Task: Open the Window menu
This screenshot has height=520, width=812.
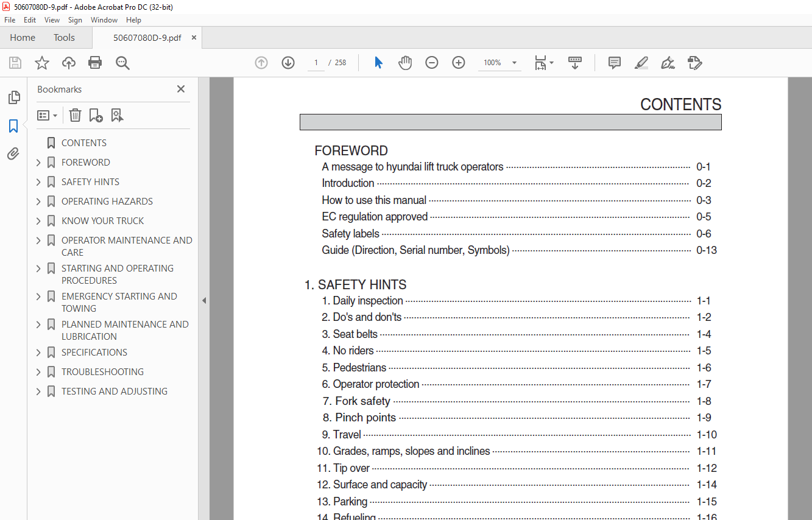Action: point(104,20)
